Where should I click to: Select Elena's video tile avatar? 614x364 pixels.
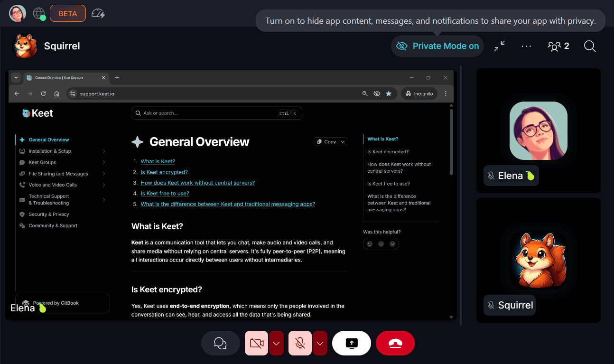(539, 131)
